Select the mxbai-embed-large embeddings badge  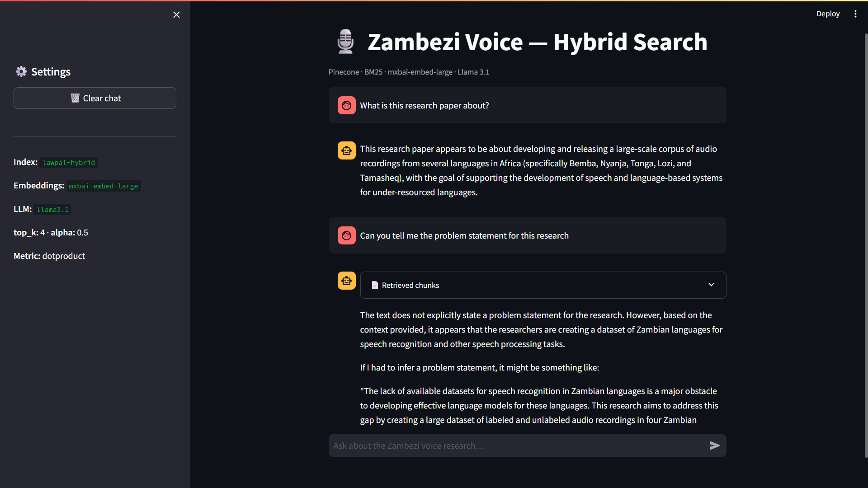103,186
